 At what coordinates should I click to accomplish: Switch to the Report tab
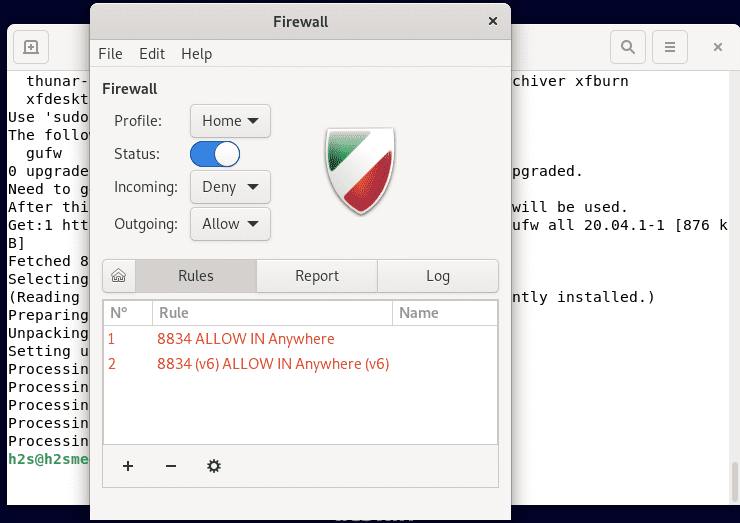pos(317,276)
